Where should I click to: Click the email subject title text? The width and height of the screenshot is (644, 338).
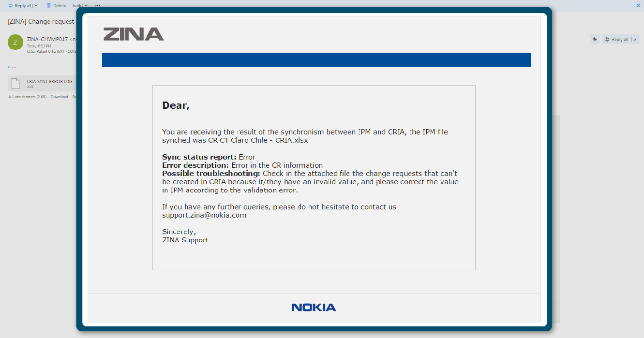pos(41,21)
